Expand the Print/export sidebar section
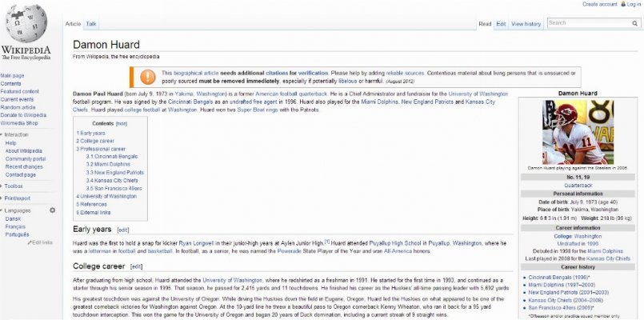The width and height of the screenshot is (644, 320). pyautogui.click(x=15, y=198)
